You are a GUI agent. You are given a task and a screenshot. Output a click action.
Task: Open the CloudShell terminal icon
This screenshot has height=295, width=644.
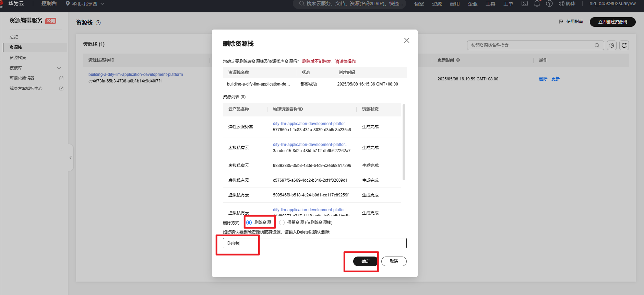525,3
